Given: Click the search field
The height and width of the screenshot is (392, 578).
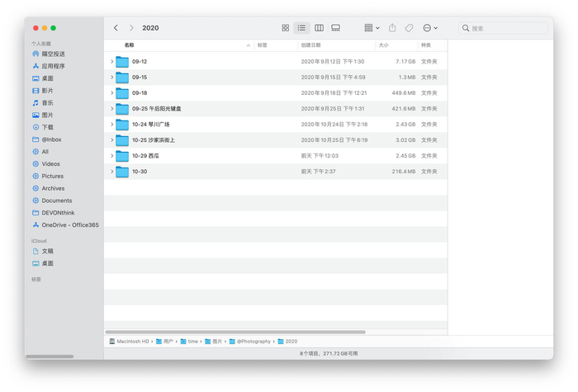Looking at the screenshot, I should click(503, 28).
